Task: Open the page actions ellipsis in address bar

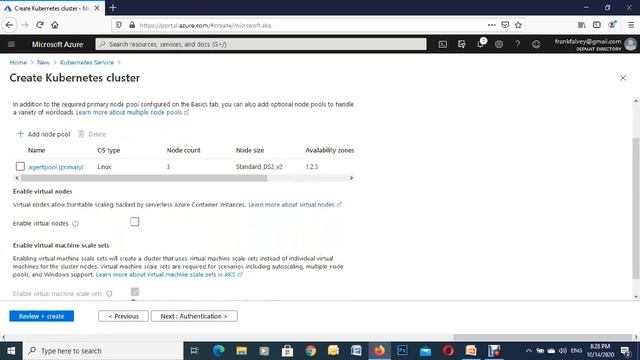Action: click(491, 25)
